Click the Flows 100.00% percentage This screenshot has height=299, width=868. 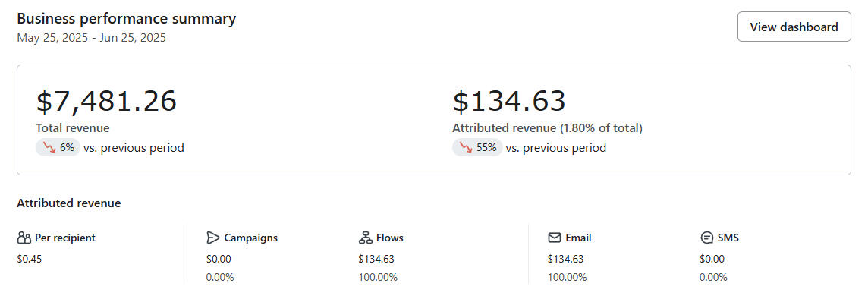pyautogui.click(x=378, y=278)
